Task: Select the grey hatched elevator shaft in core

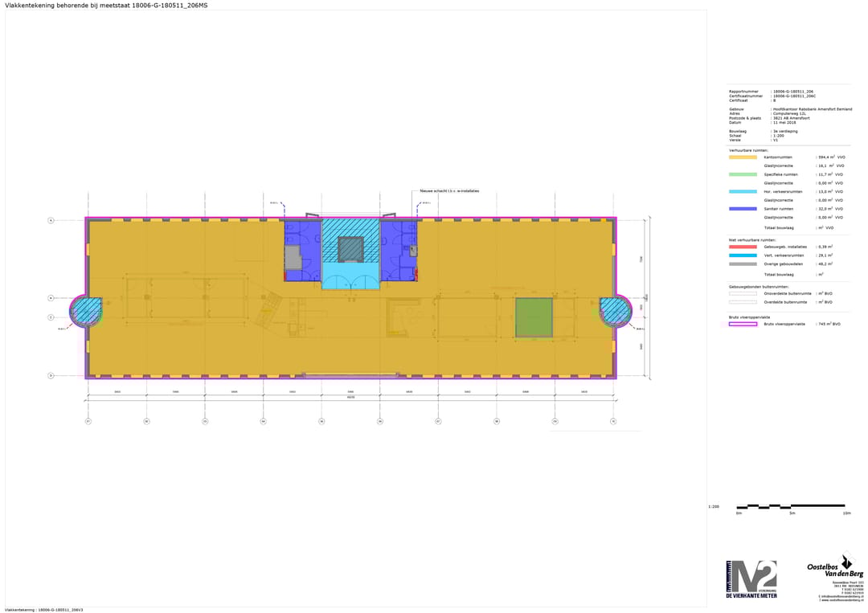Action: pos(350,249)
